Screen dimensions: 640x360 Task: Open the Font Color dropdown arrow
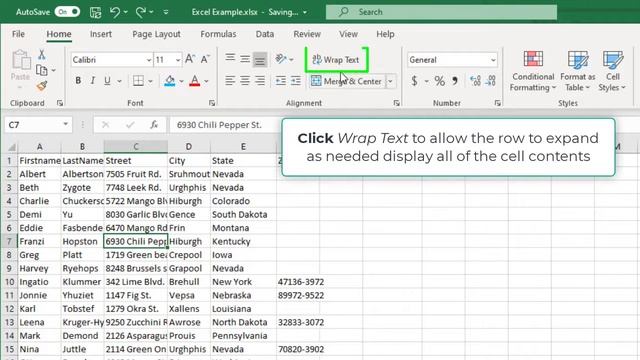[207, 81]
